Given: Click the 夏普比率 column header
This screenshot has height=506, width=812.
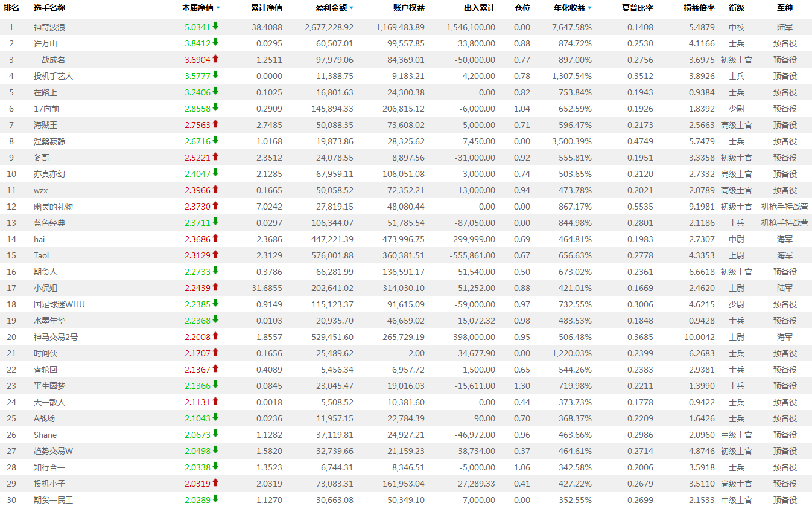Looking at the screenshot, I should [x=638, y=8].
